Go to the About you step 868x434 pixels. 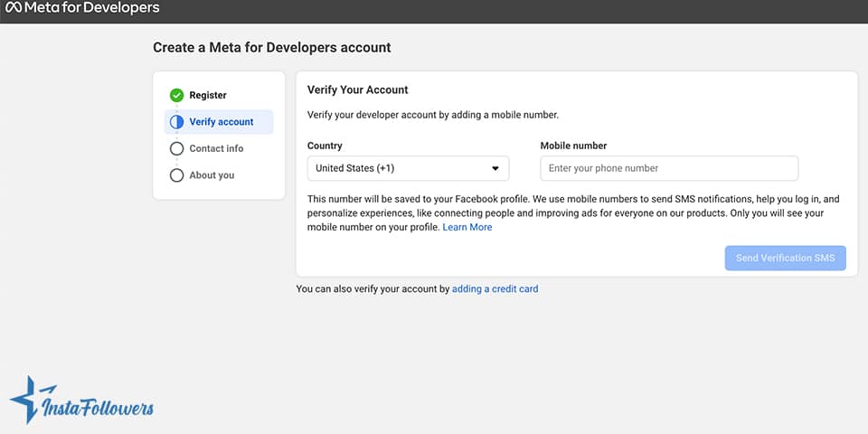coord(212,175)
